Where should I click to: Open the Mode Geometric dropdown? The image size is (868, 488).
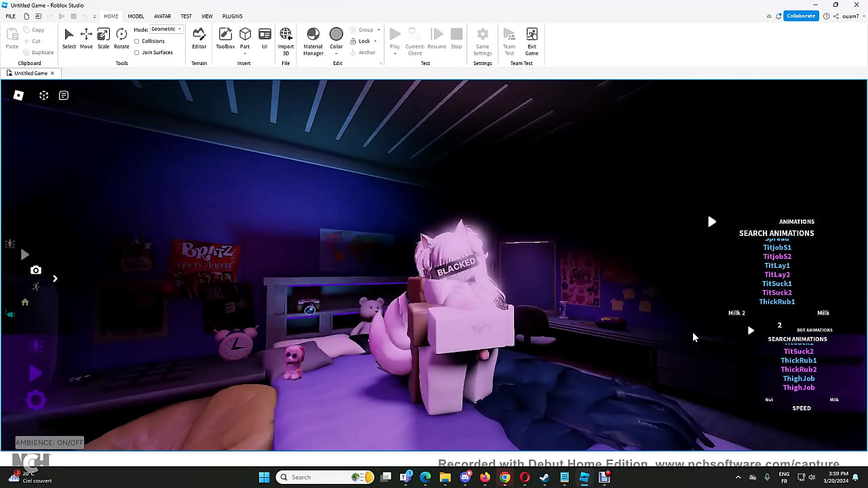(x=166, y=29)
